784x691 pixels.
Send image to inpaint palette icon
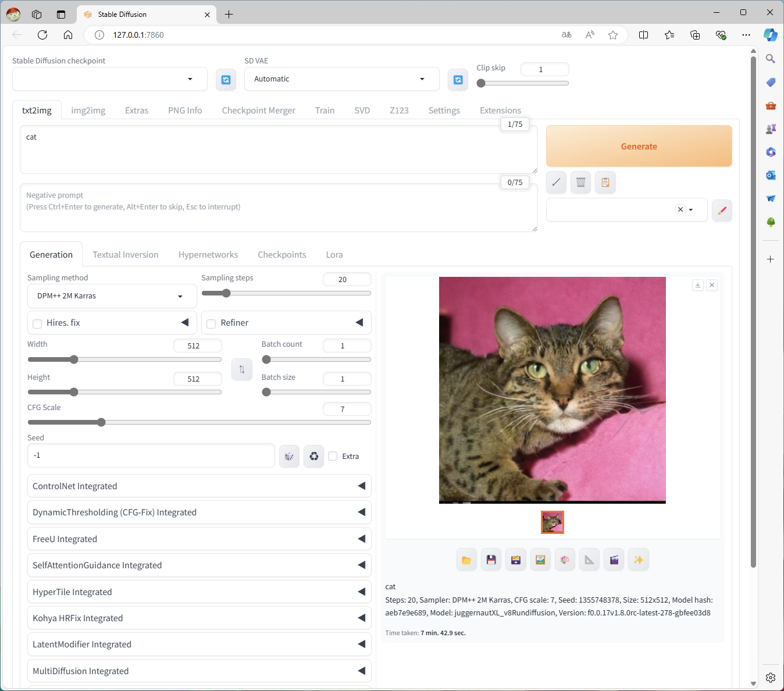(x=565, y=560)
